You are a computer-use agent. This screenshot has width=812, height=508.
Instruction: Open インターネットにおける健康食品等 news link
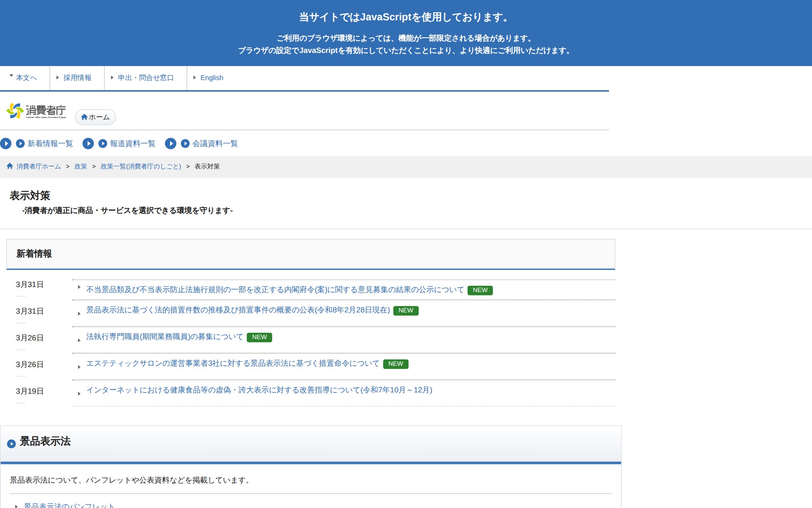pos(259,390)
